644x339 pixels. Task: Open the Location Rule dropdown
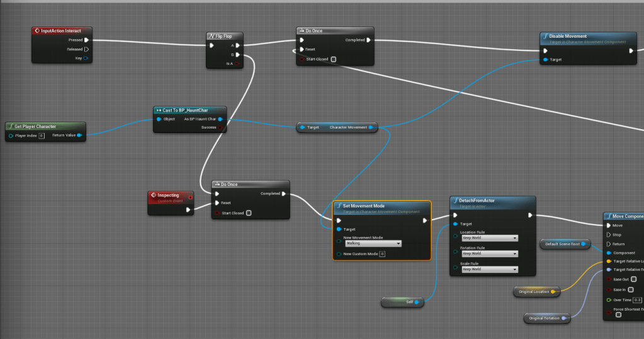(x=489, y=238)
